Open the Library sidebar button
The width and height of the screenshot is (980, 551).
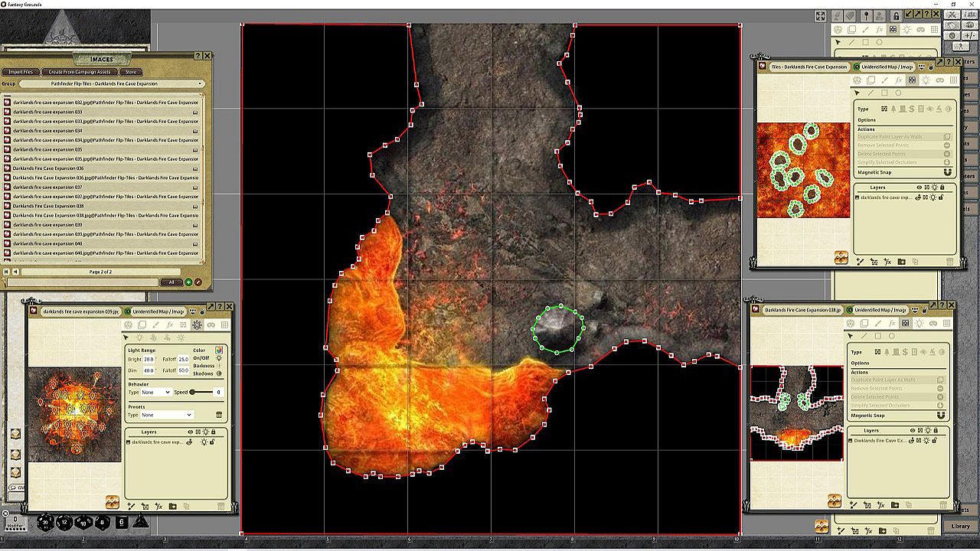pyautogui.click(x=960, y=526)
